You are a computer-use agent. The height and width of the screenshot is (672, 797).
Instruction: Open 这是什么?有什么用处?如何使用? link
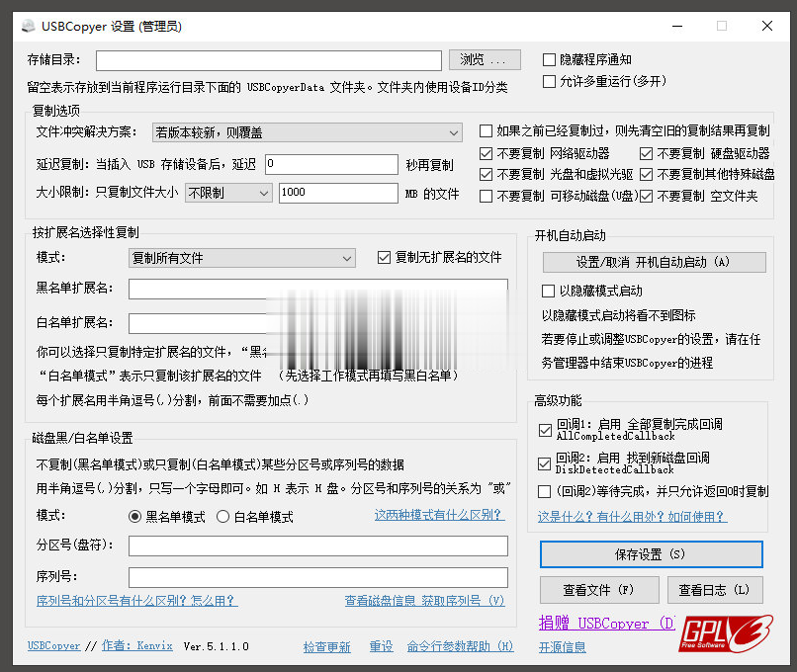632,517
